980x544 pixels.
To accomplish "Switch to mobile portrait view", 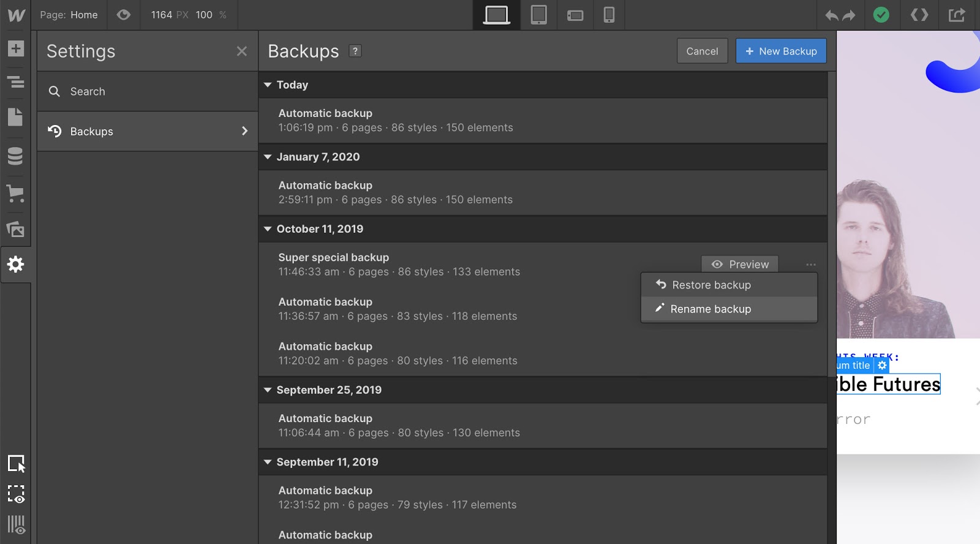I will point(609,15).
